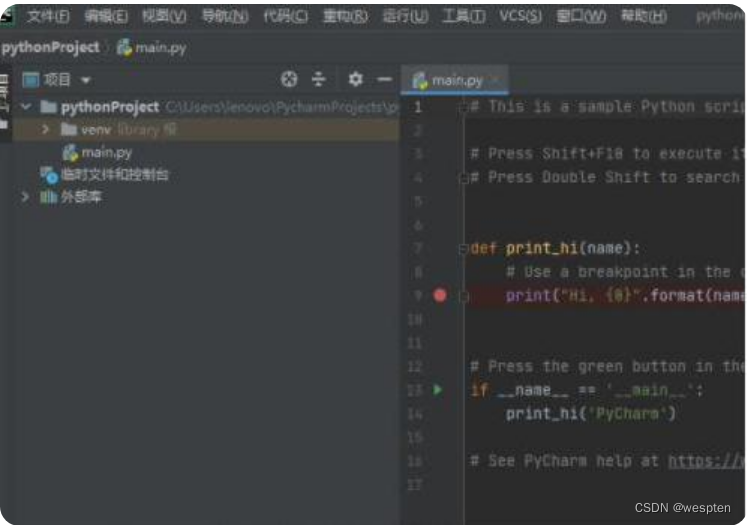
Task: Click the collapse all icon in project panel
Action: [x=318, y=79]
